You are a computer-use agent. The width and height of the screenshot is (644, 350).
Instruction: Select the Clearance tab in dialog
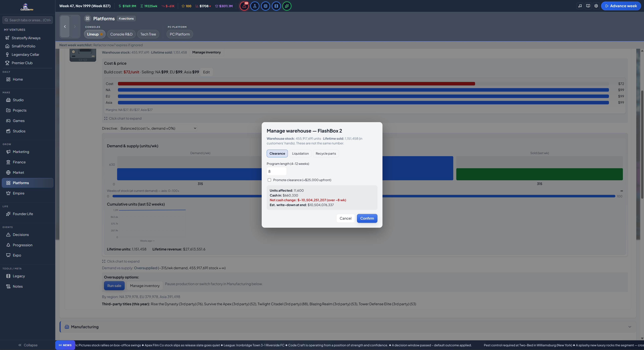point(277,153)
